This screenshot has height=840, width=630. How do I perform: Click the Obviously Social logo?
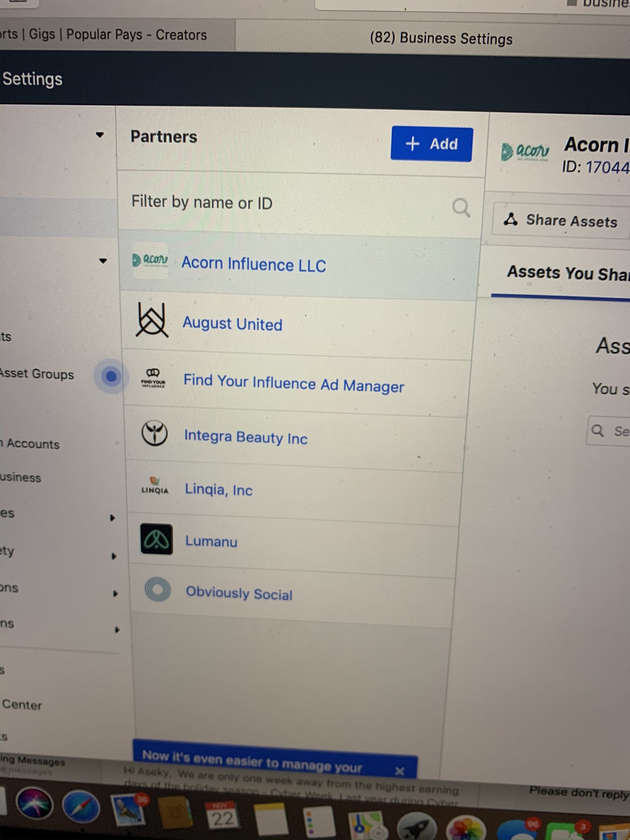point(158,589)
